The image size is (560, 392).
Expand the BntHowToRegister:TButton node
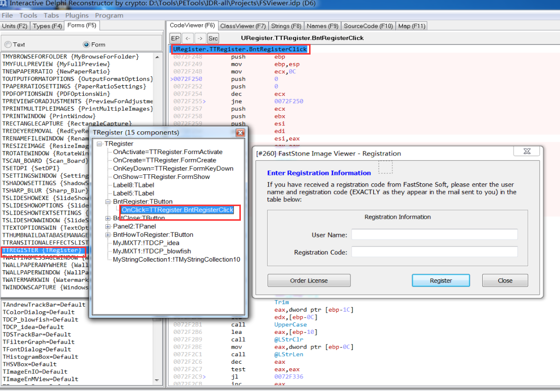[108, 235]
